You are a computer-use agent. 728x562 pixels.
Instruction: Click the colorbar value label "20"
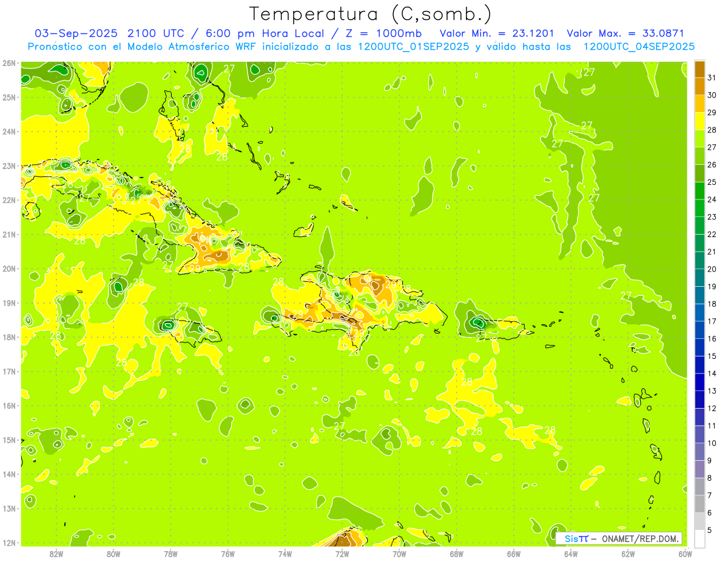712,269
